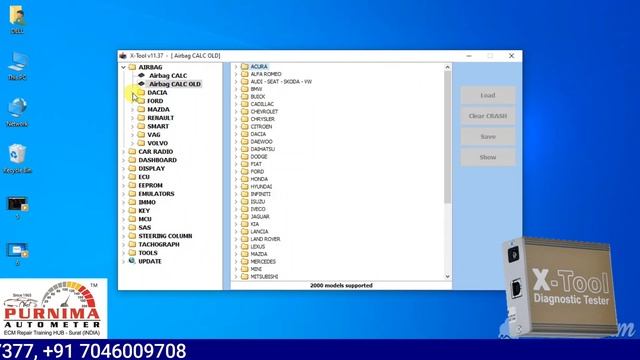Click the Show button
640x360 pixels.
[x=488, y=157]
